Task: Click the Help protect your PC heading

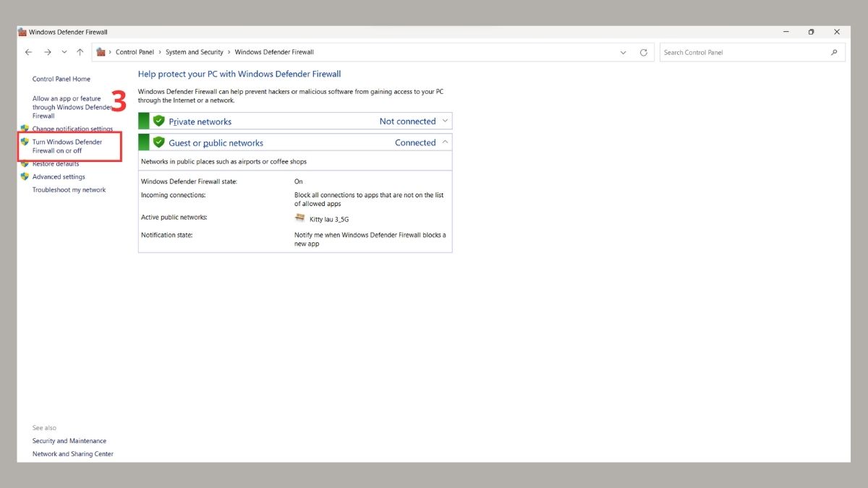Action: (239, 74)
